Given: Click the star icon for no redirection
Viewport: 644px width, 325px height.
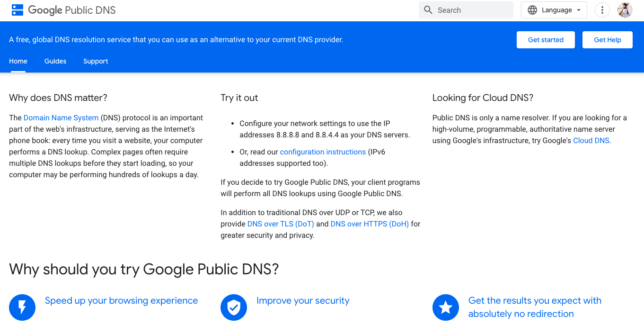Looking at the screenshot, I should [x=445, y=307].
